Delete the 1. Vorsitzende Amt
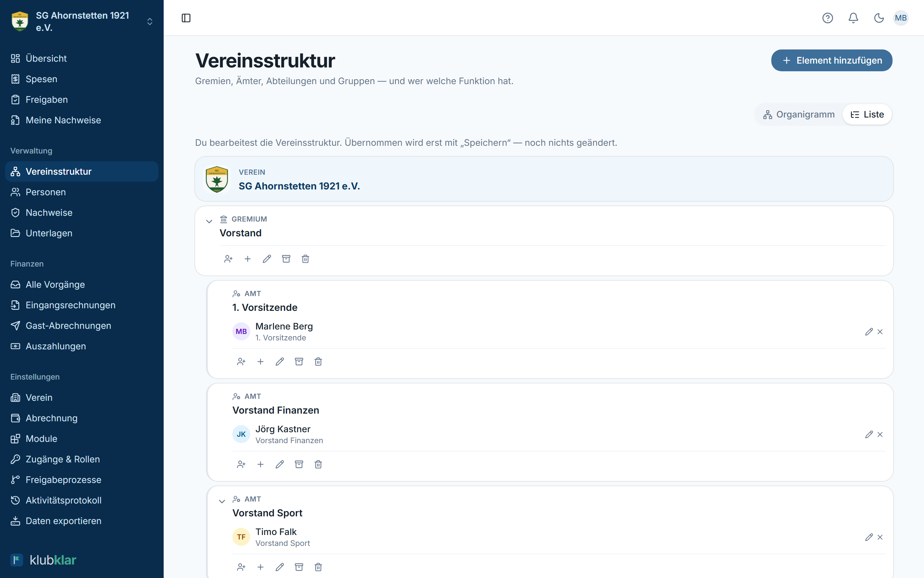The height and width of the screenshot is (578, 924). pyautogui.click(x=318, y=362)
